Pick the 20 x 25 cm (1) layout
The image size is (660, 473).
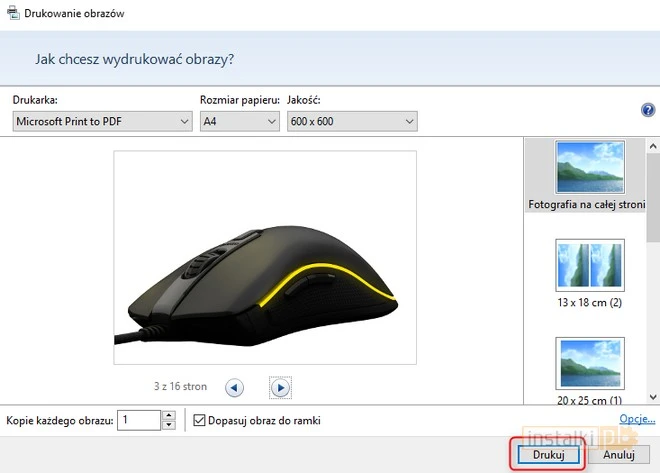pyautogui.click(x=589, y=368)
